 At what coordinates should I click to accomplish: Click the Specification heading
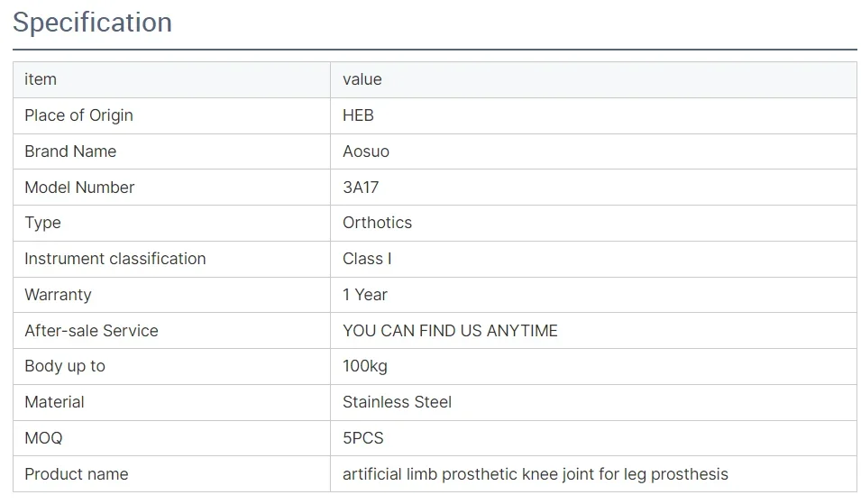pyautogui.click(x=92, y=23)
